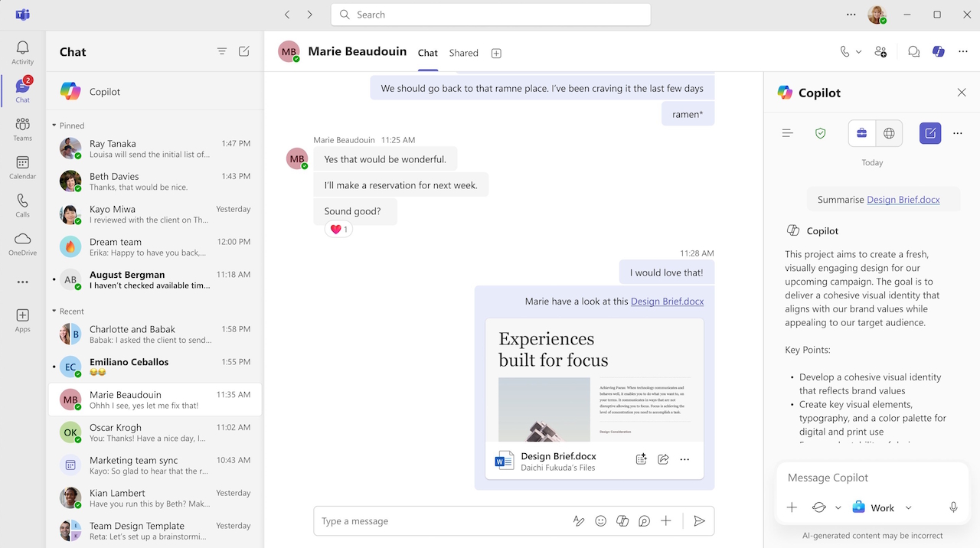Open Copilot protection shield info
The height and width of the screenshot is (548, 980).
[821, 133]
